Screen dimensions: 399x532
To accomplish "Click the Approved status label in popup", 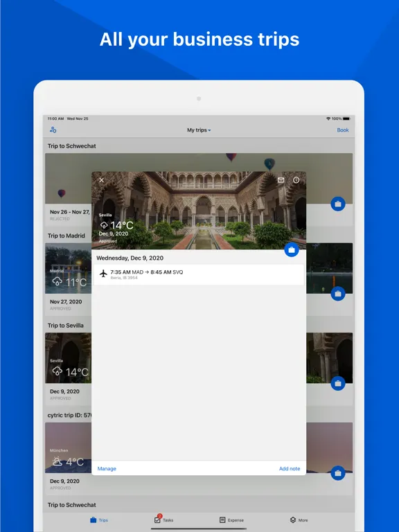I will pyautogui.click(x=108, y=241).
